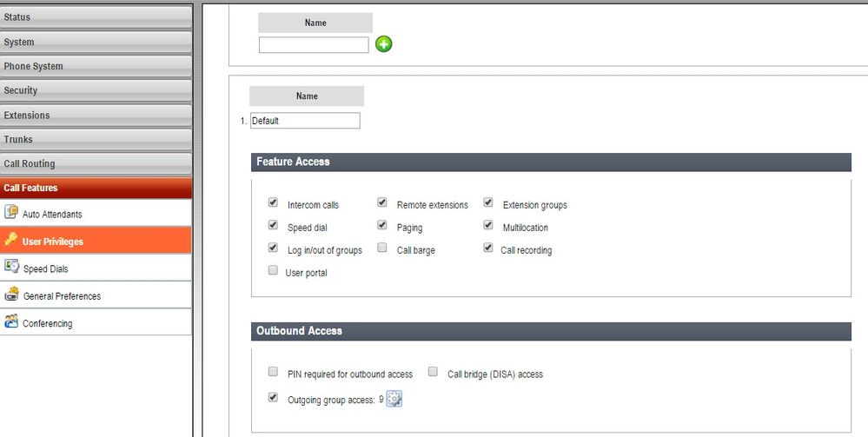Image resolution: width=868 pixels, height=437 pixels.
Task: Click the Conferencing icon
Action: [x=11, y=322]
